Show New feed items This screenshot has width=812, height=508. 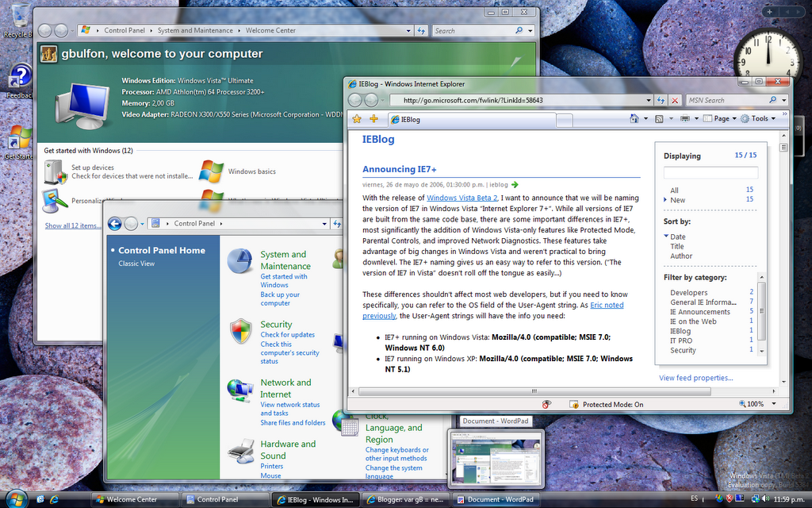(x=677, y=200)
